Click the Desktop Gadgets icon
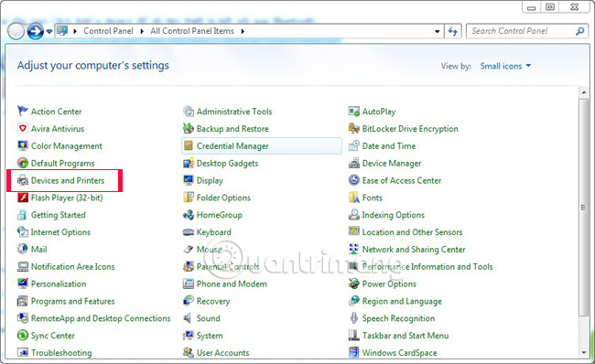The image size is (595, 364). click(x=189, y=163)
